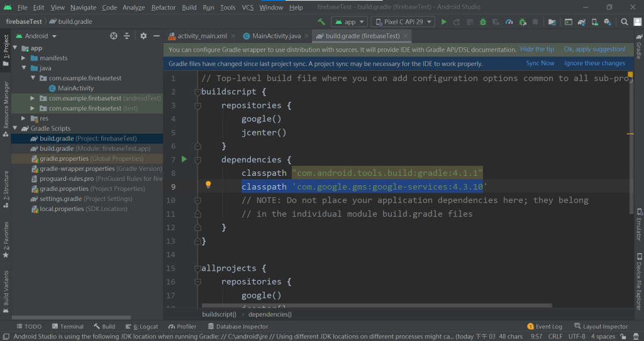This screenshot has width=644, height=341.
Task: Click the UTF-8 encoding status bar entry
Action: click(577, 337)
